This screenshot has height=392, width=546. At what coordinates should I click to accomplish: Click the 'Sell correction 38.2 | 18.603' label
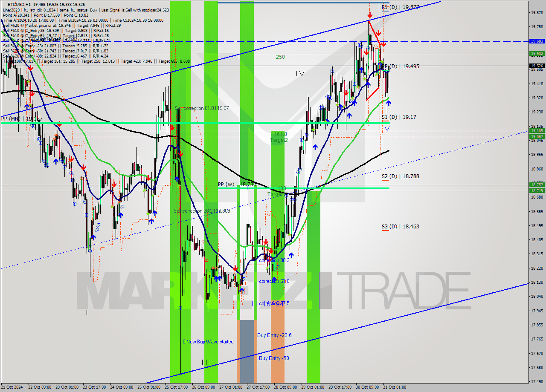point(202,211)
